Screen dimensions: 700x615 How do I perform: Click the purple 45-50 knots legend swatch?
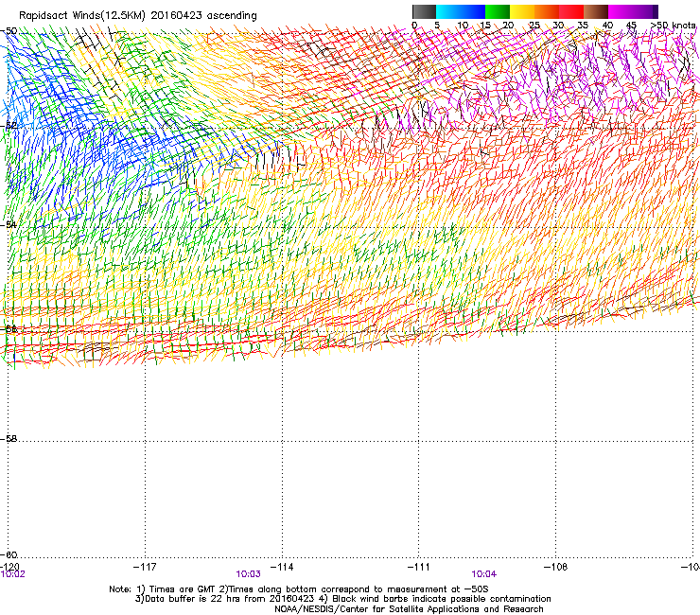pos(645,11)
